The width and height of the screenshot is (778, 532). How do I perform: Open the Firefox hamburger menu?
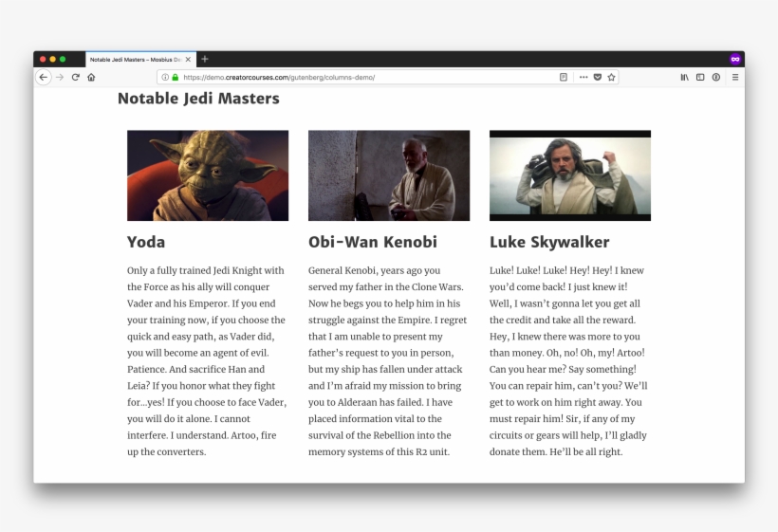735,78
